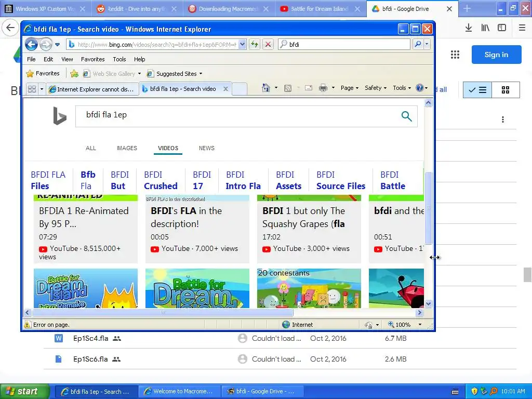Open a new Firefox tab with plus
The width and height of the screenshot is (532, 399).
[467, 8]
